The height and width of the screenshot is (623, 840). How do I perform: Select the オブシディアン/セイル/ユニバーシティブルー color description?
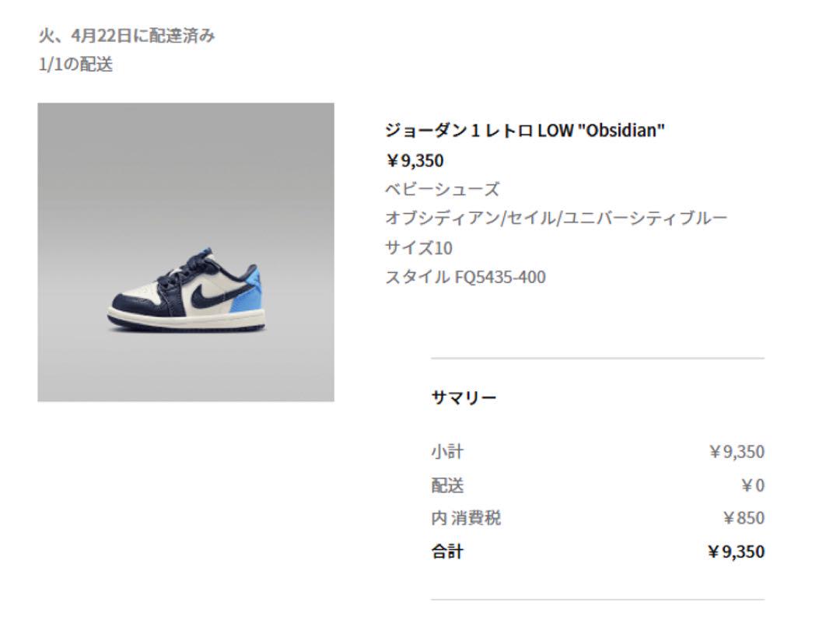pos(556,218)
